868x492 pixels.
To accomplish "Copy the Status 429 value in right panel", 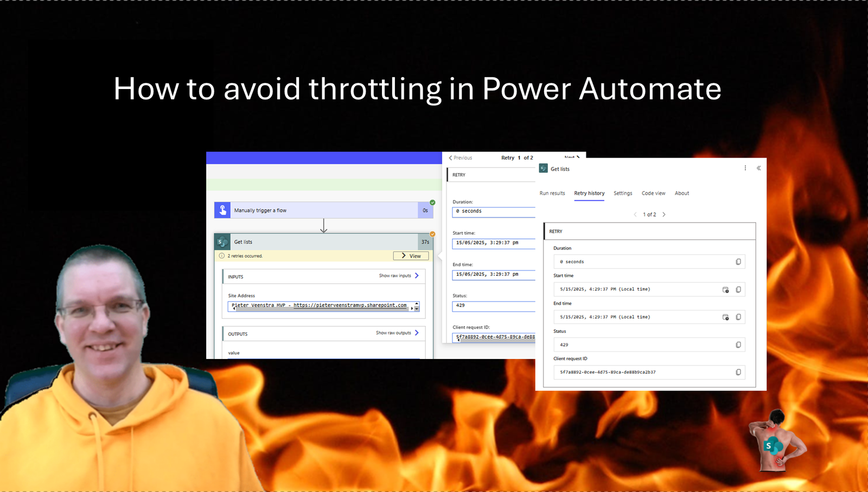I will (x=738, y=345).
